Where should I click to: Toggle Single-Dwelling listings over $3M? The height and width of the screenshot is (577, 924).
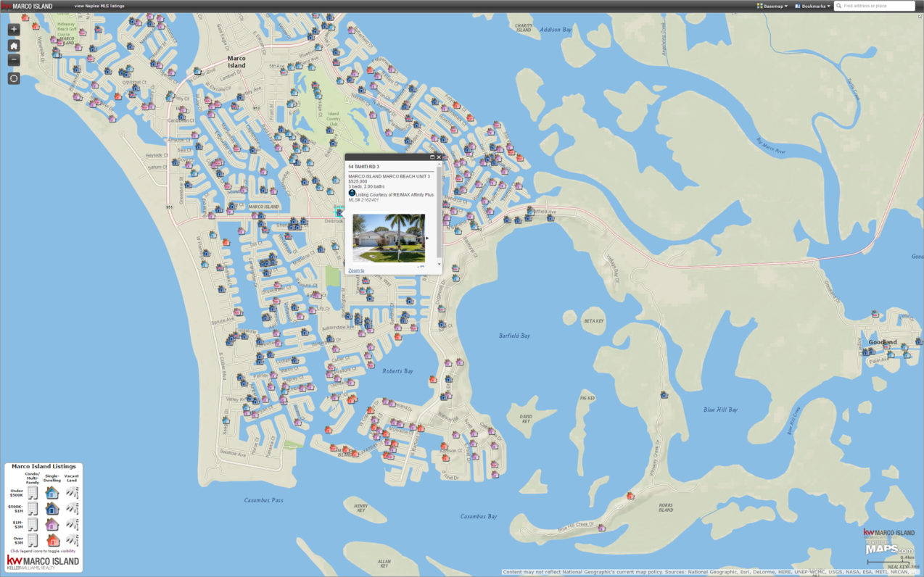coord(52,540)
